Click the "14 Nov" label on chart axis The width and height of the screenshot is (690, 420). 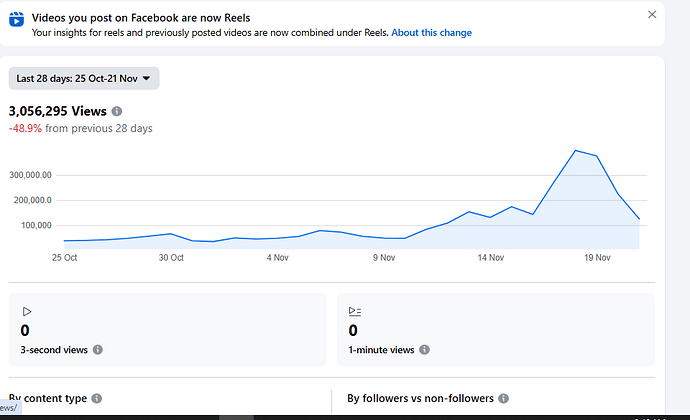coord(489,258)
